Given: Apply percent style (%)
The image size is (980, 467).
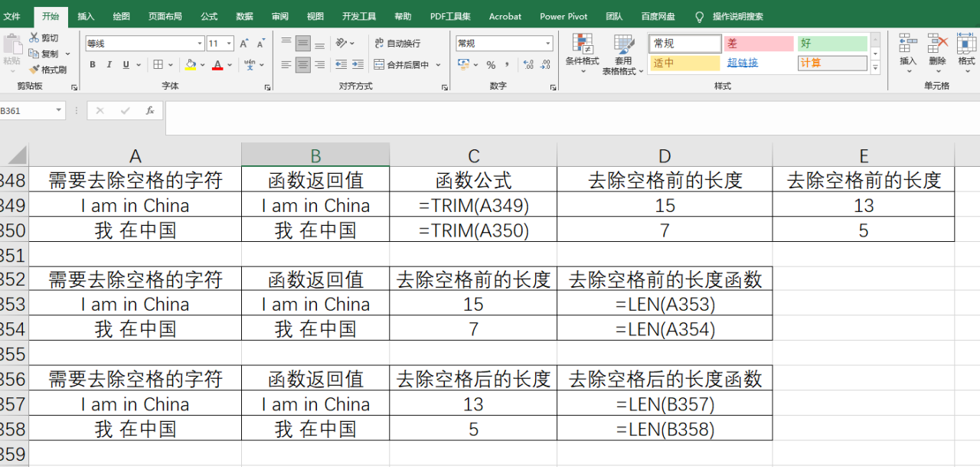Looking at the screenshot, I should [491, 65].
